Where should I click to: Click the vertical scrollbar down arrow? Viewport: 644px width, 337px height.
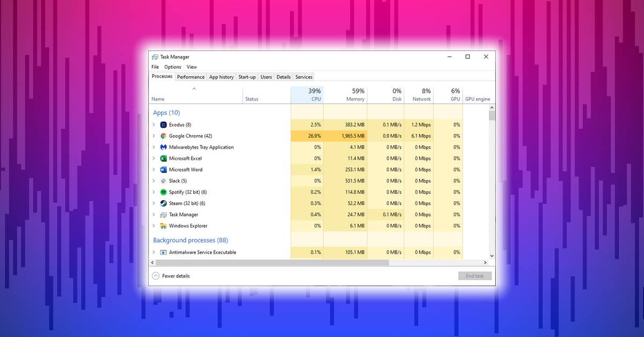pyautogui.click(x=492, y=256)
